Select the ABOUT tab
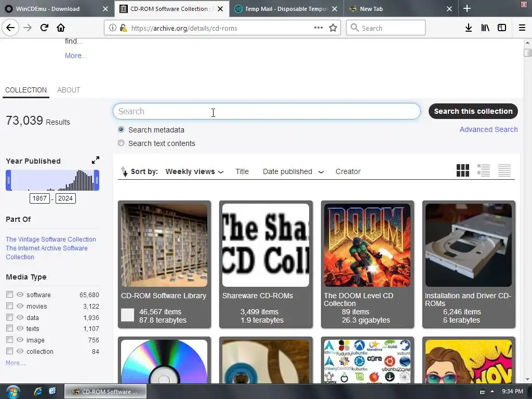Screen dimensions: 532x399 pos(69,90)
